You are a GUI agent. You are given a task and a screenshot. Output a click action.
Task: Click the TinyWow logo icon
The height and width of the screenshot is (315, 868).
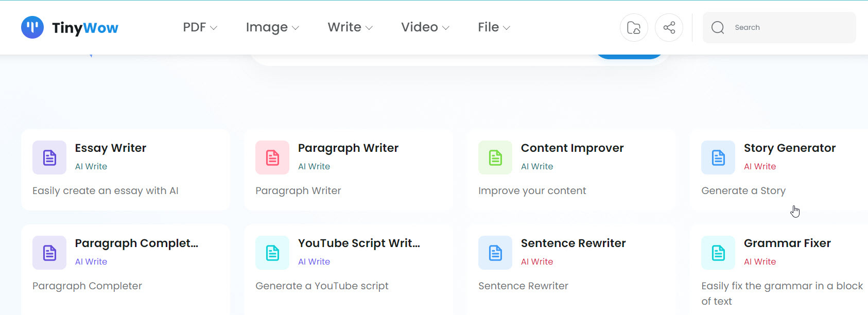32,27
